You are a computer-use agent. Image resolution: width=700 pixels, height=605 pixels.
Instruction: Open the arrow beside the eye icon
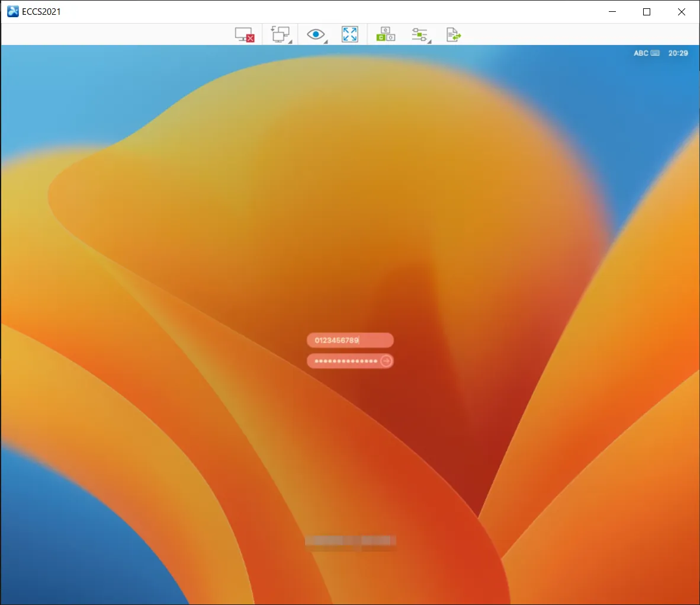click(x=326, y=41)
